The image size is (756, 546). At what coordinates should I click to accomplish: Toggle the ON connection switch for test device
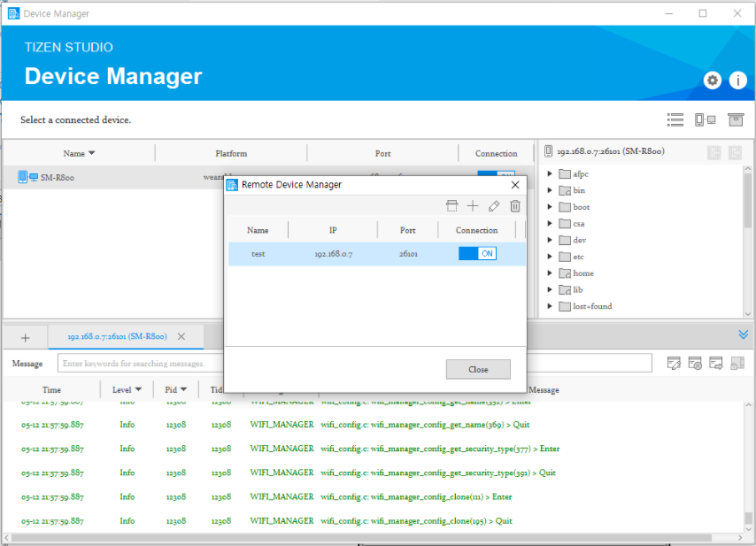(x=477, y=253)
